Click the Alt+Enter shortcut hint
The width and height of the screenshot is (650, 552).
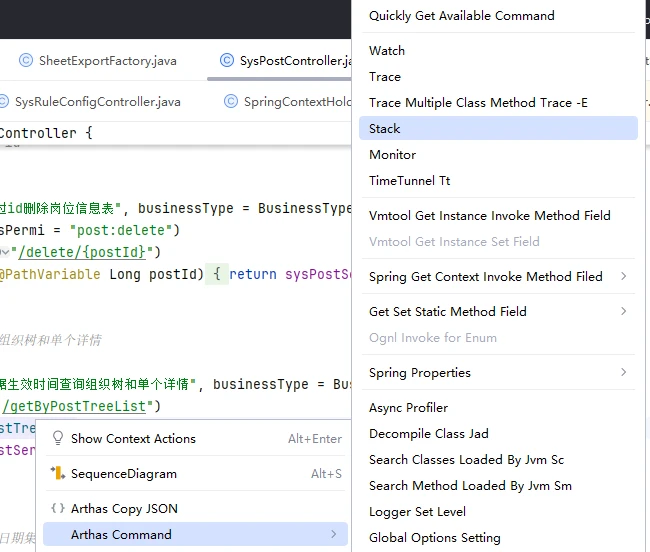pos(315,438)
